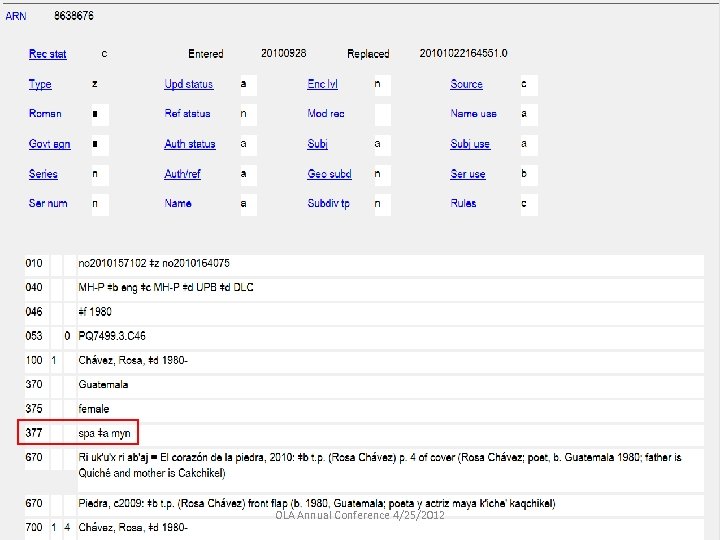Click the Type value box containing z
720x540 pixels.
(101, 85)
